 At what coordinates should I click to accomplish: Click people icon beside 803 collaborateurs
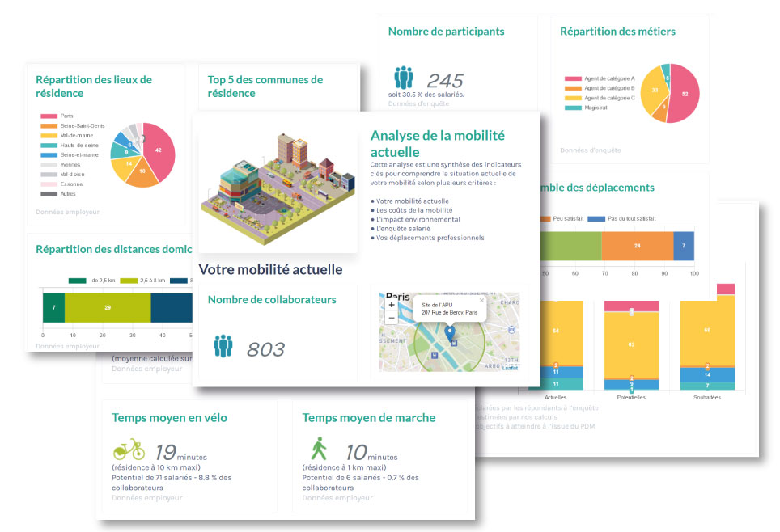pos(223,347)
